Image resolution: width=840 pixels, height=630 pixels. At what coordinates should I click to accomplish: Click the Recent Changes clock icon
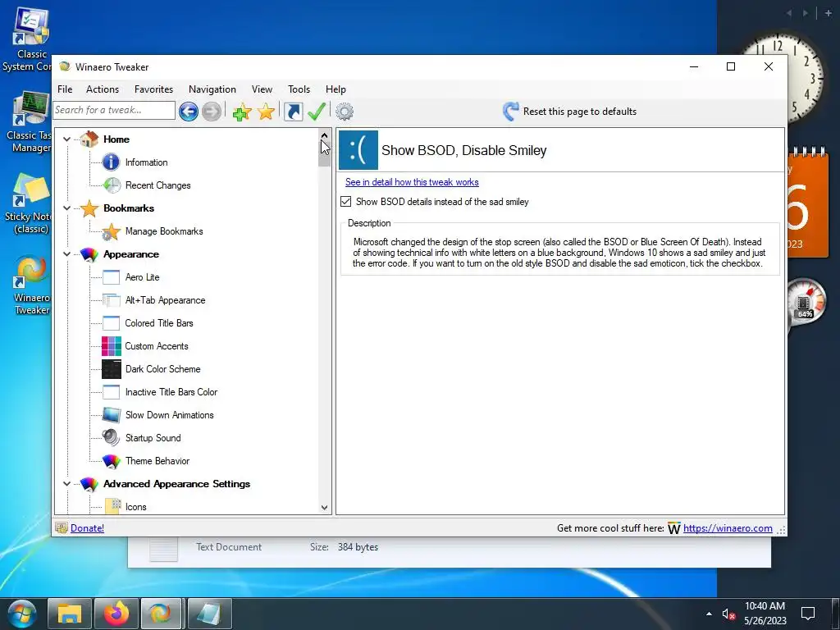(112, 185)
